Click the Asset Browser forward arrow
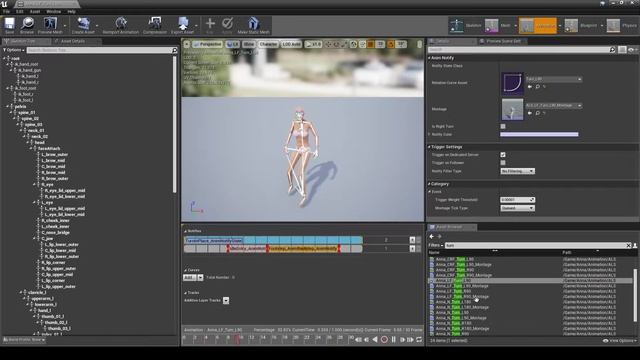 (x=440, y=236)
